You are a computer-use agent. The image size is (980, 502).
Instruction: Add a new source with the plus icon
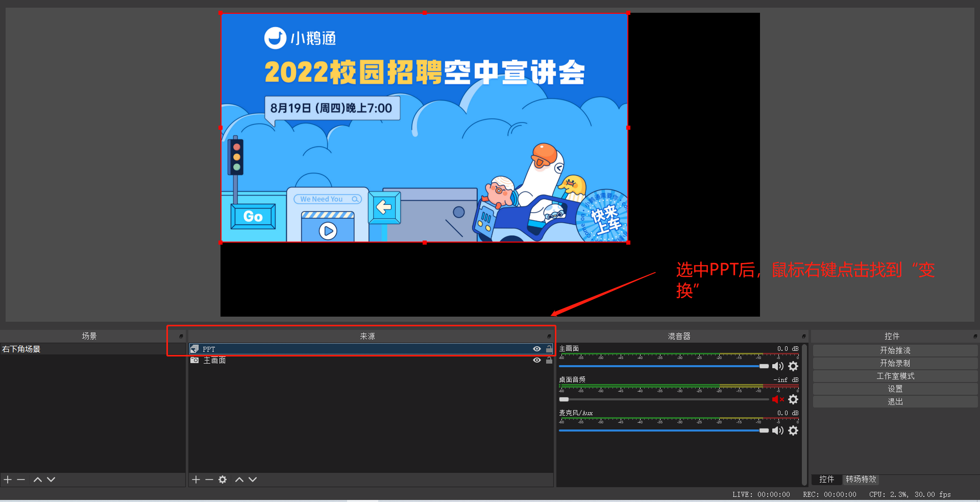coord(196,480)
